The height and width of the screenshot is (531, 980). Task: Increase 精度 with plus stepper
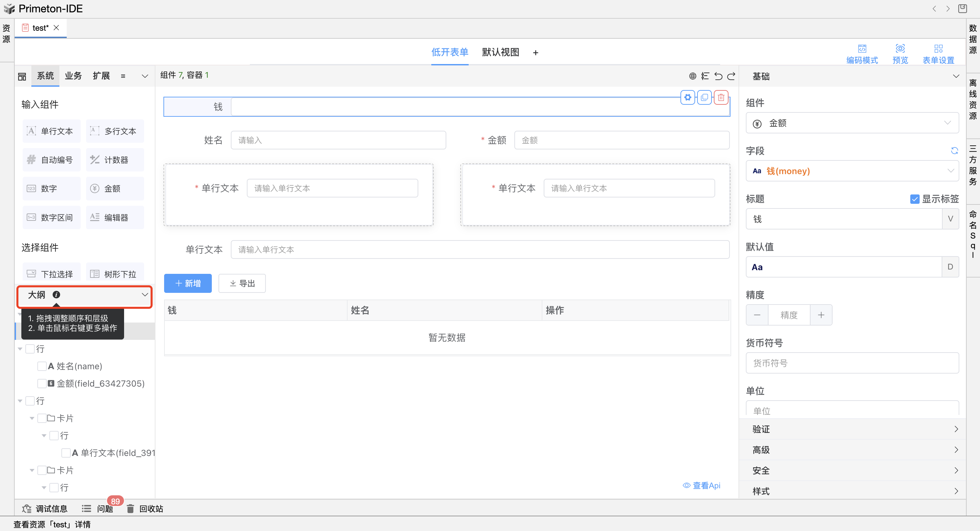[821, 315]
